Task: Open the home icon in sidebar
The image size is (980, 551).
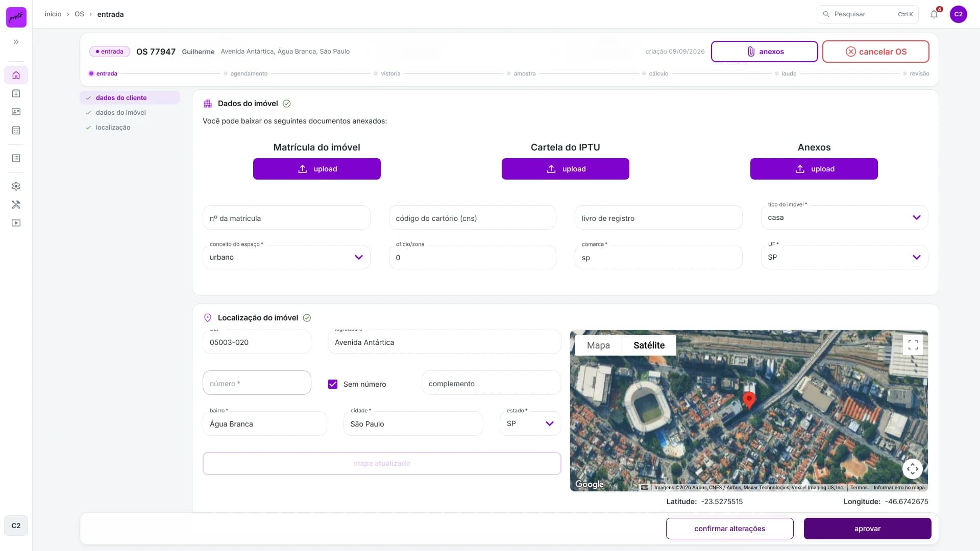Action: pyautogui.click(x=16, y=75)
